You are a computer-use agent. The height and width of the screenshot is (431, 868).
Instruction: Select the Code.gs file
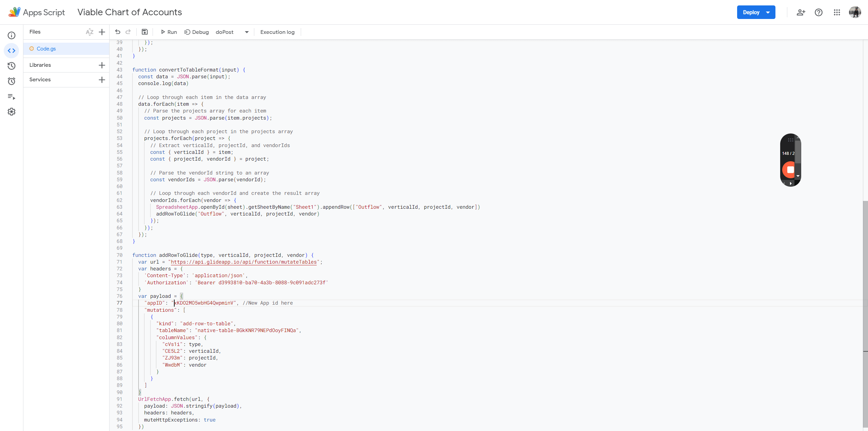[66, 49]
